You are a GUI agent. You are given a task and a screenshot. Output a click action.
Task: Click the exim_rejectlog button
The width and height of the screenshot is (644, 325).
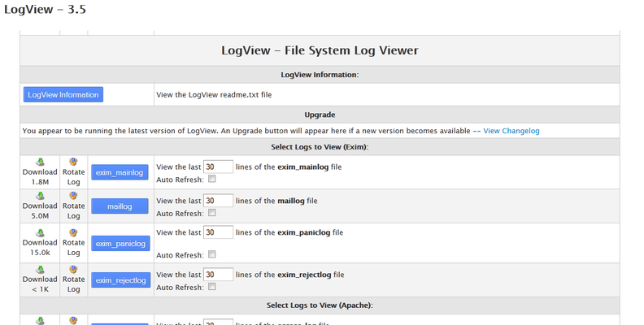[x=120, y=280]
